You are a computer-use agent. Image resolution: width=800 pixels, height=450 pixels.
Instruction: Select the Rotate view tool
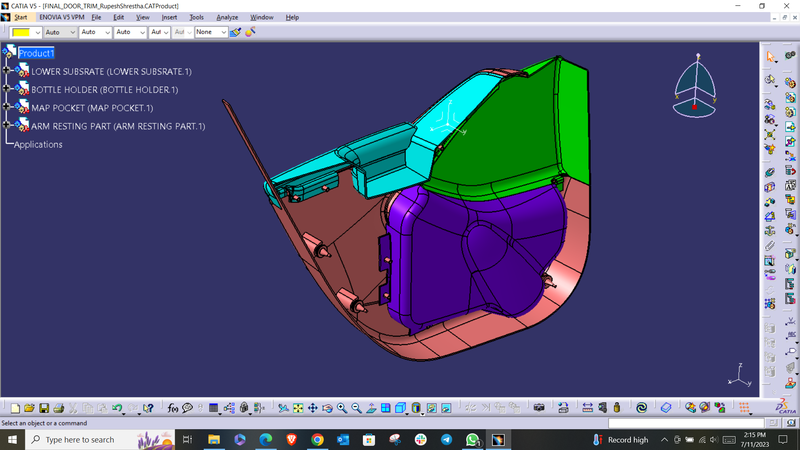pos(327,408)
